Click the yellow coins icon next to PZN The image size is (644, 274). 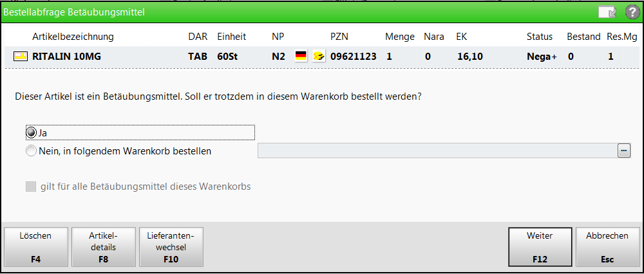point(319,56)
